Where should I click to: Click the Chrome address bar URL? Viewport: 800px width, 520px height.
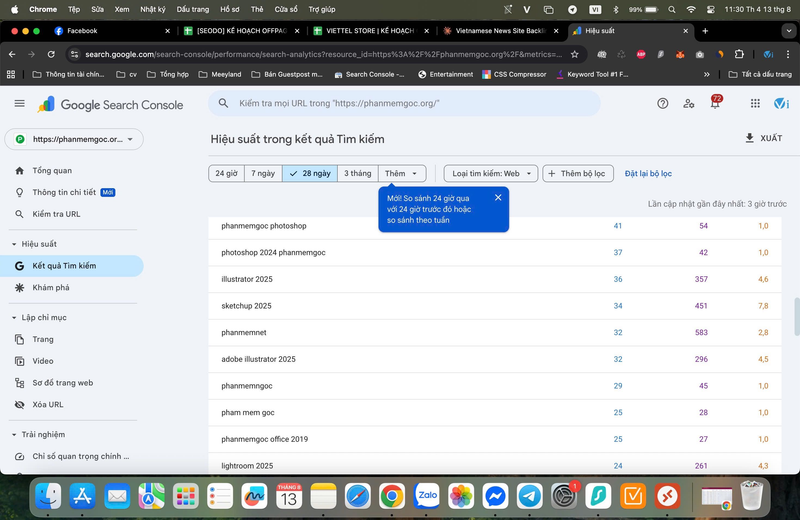tap(323, 54)
